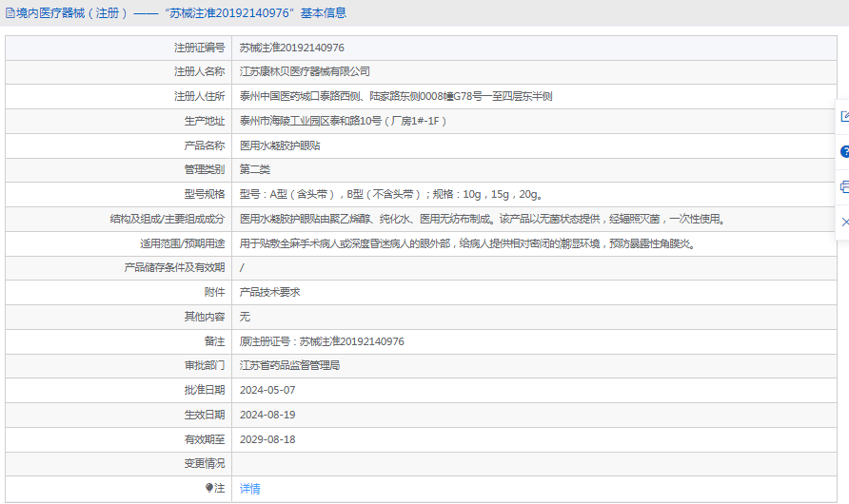The height and width of the screenshot is (504, 849).
Task: Close the floating side toolbar with the X
Action: tap(843, 222)
